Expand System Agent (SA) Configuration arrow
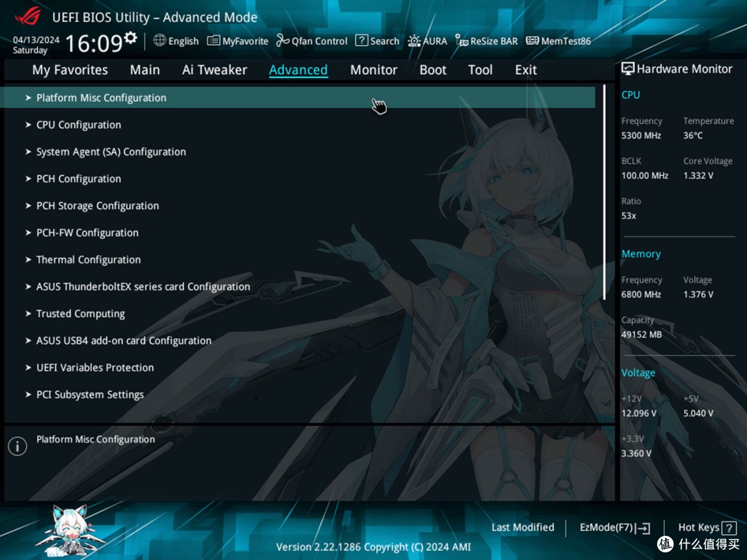 pos(28,152)
